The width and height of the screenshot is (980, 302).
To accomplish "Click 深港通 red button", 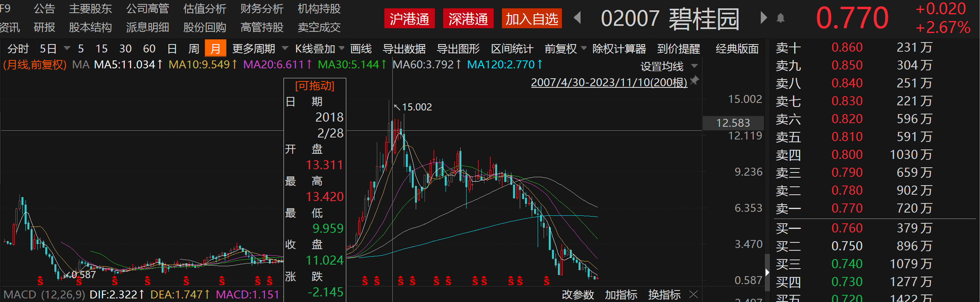I will [x=468, y=19].
